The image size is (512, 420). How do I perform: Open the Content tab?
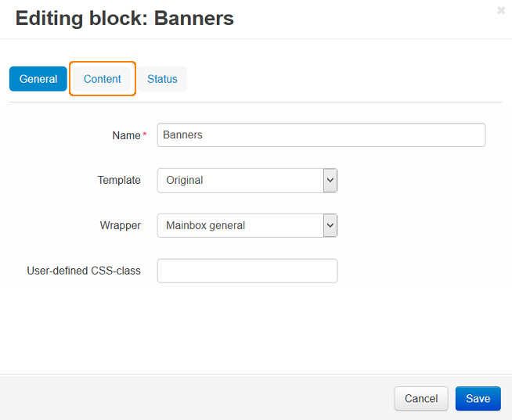click(x=103, y=79)
